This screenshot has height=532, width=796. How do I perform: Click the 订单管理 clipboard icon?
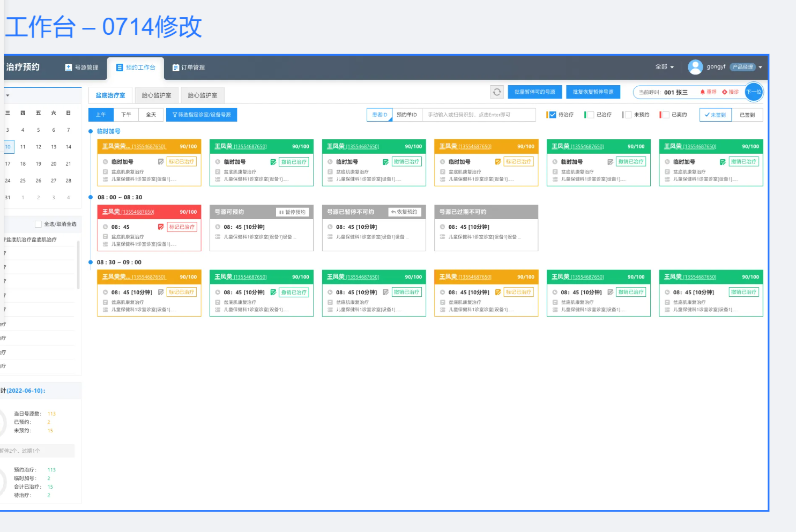pos(175,68)
